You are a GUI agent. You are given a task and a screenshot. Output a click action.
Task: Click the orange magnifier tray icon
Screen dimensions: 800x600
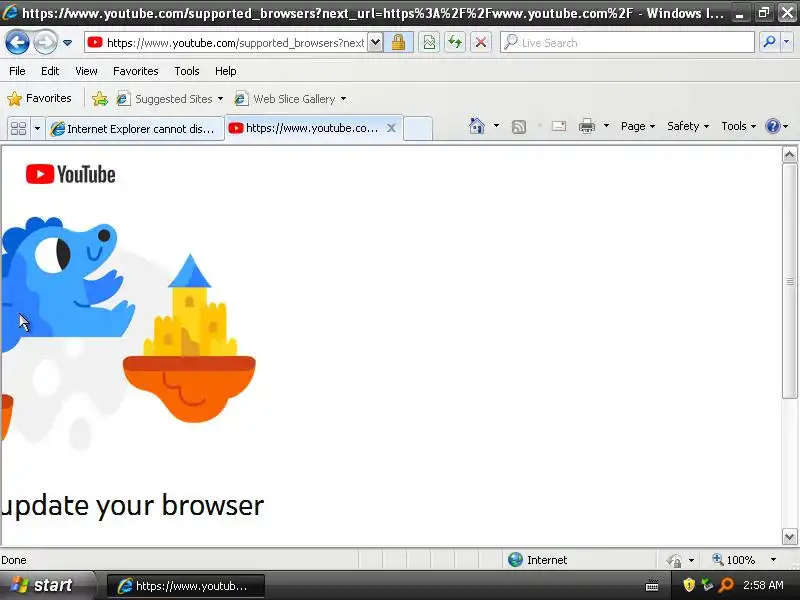coord(726,585)
